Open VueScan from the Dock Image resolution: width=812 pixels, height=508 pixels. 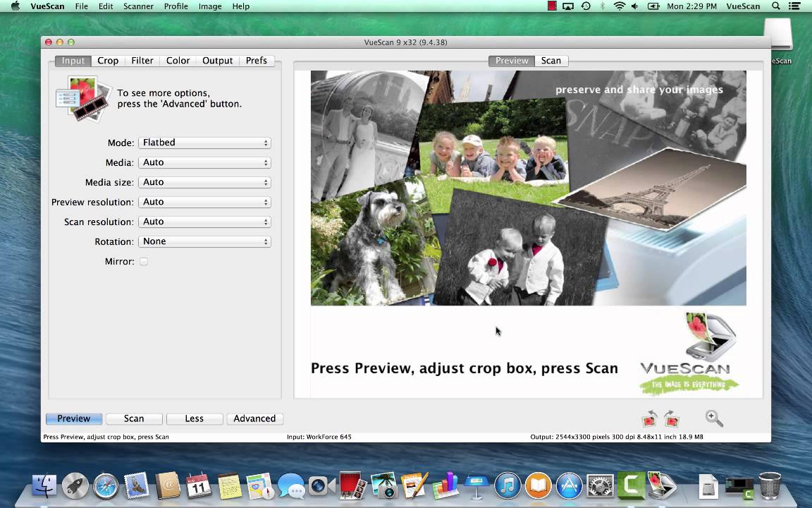tap(662, 485)
